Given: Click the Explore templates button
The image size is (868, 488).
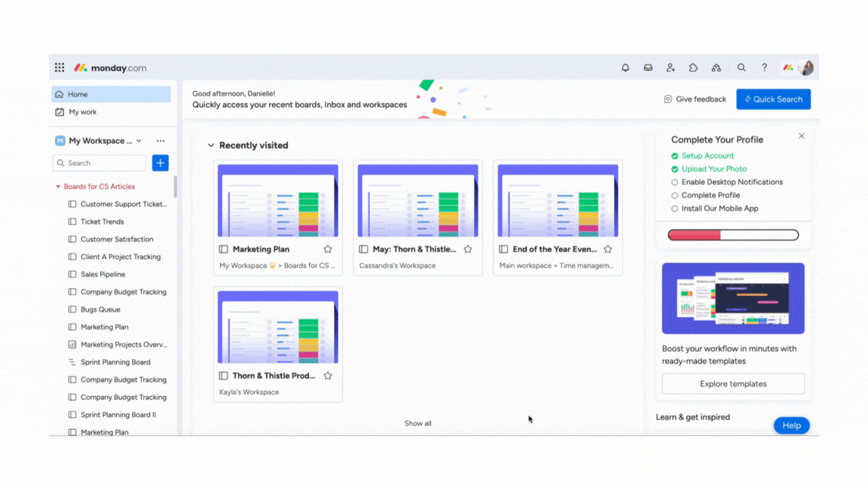Looking at the screenshot, I should point(733,383).
